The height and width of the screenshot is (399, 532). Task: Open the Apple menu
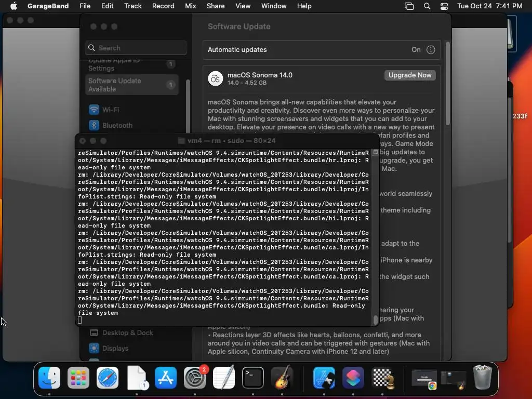14,6
